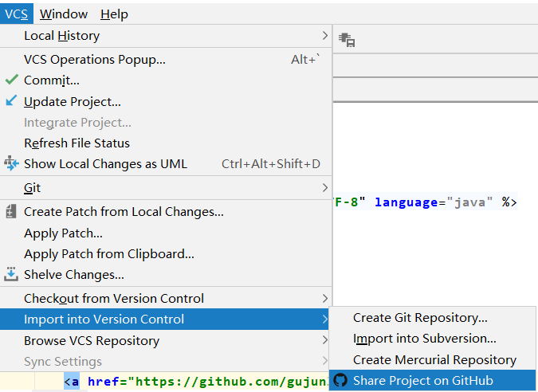Screen dimensions: 538x392
Task: Open the Help menu
Action: tap(114, 14)
